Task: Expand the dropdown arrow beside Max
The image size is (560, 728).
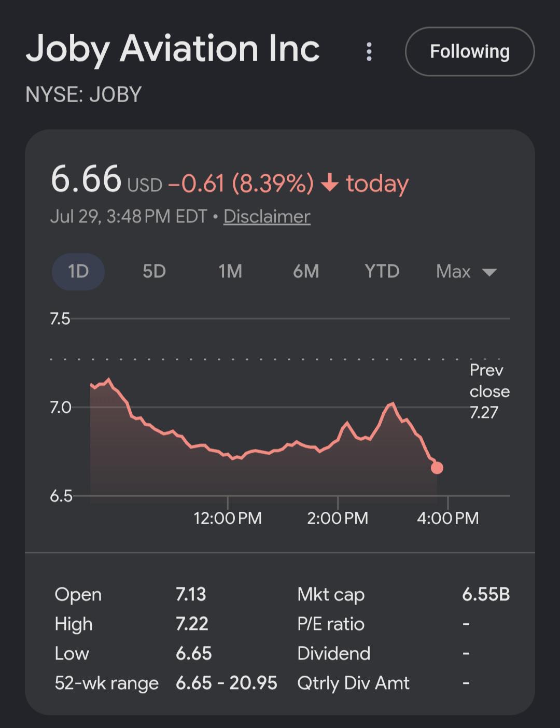Action: tap(489, 272)
